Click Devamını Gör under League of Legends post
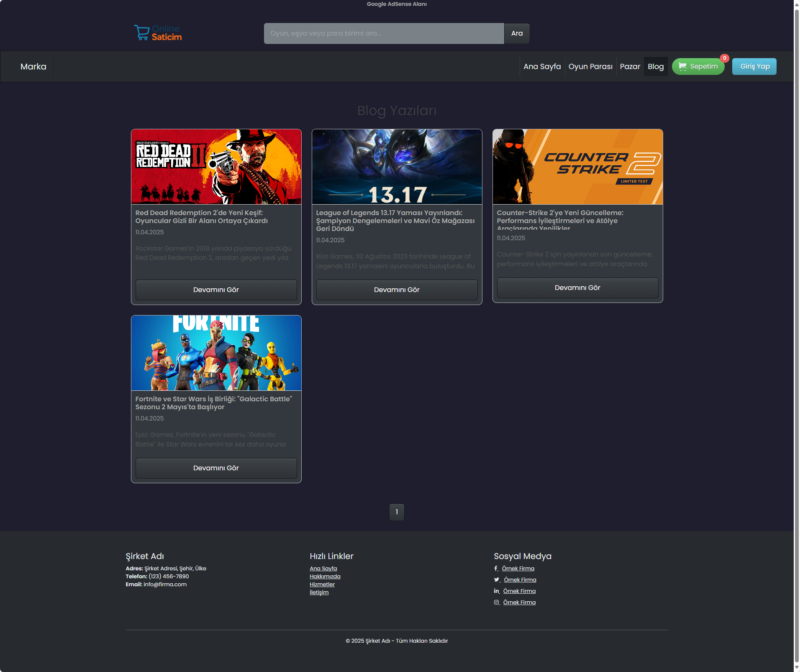Image resolution: width=800 pixels, height=672 pixels. pyautogui.click(x=397, y=290)
